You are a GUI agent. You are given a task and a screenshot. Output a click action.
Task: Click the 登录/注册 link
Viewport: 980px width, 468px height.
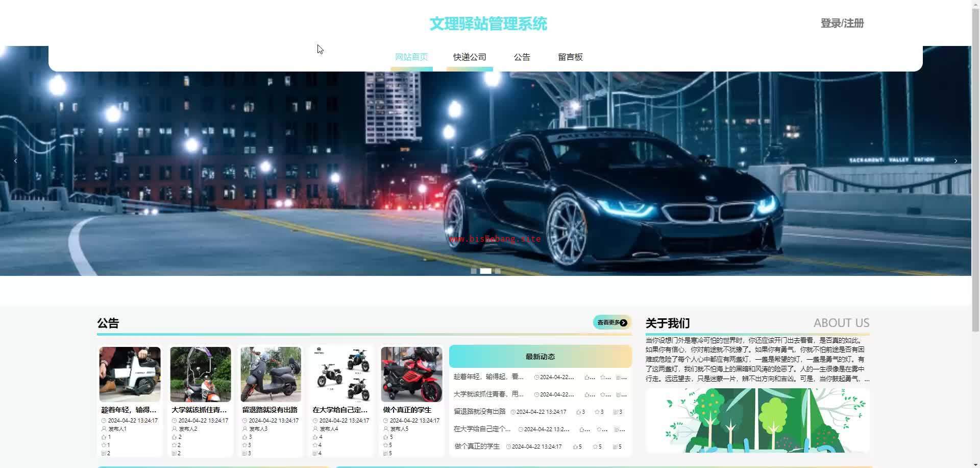842,24
